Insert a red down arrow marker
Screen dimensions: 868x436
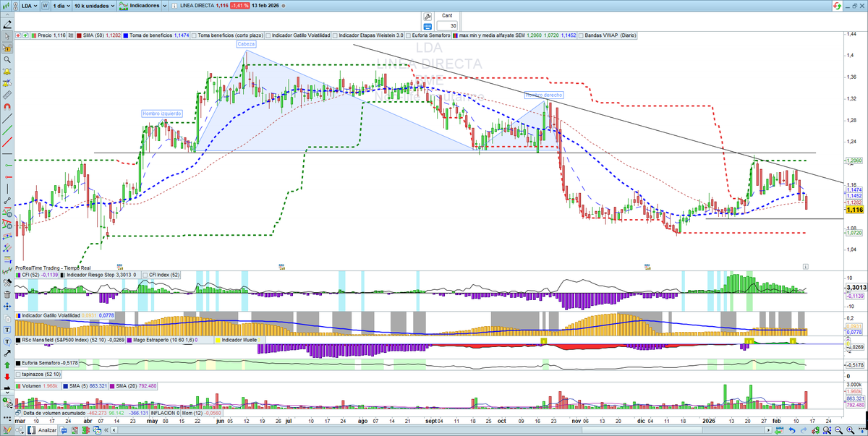coord(7,376)
